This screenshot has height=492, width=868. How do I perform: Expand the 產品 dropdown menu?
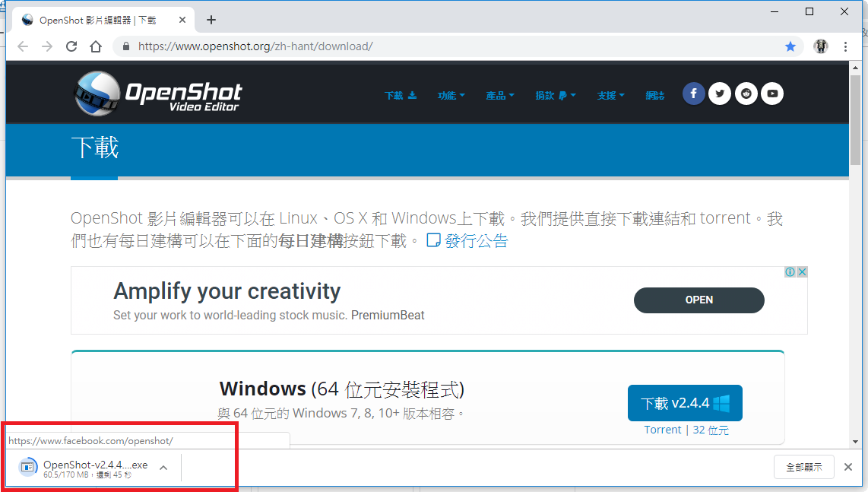coord(500,95)
